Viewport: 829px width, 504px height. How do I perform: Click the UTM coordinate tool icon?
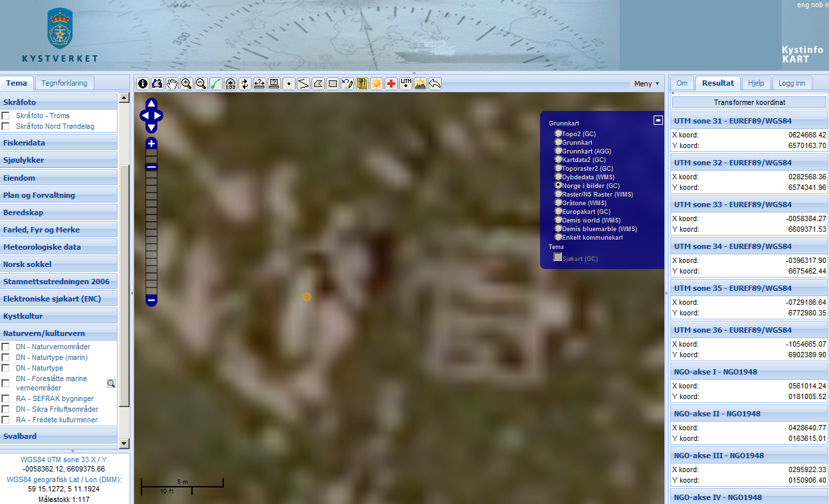[x=406, y=84]
